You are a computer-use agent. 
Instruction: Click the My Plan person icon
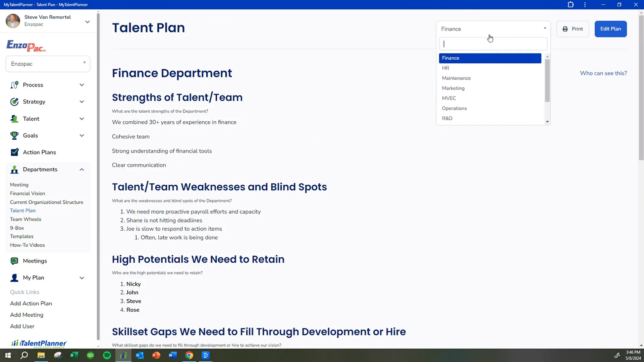pos(14,278)
